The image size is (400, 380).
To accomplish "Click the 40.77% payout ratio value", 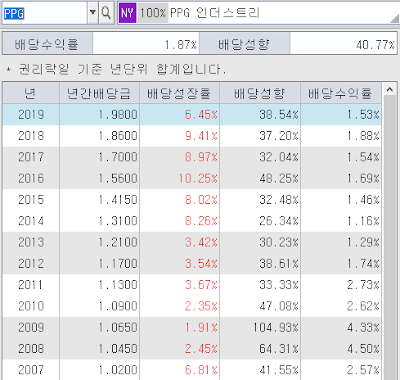I will (x=343, y=44).
